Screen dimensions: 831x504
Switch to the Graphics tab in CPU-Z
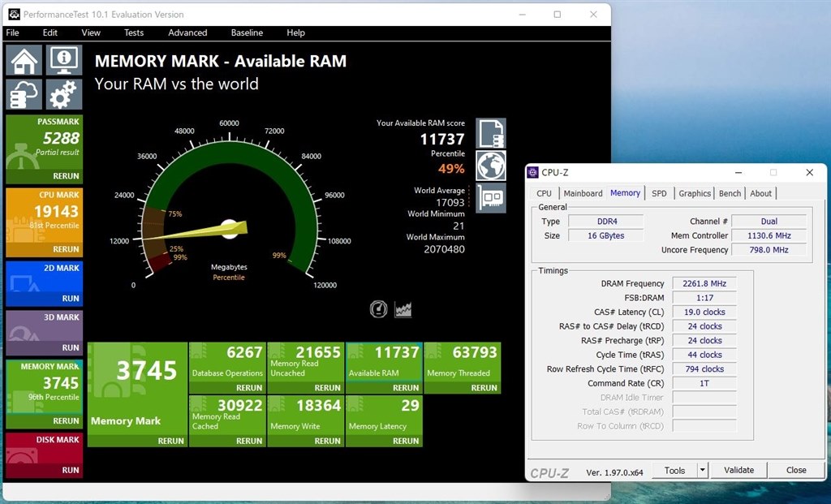pos(695,193)
